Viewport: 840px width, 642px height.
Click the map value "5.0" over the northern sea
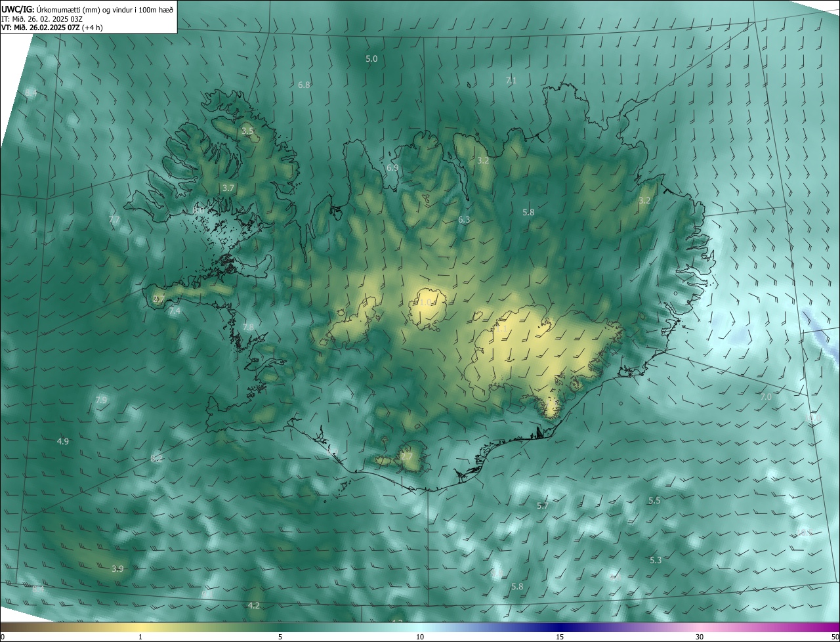(x=371, y=59)
